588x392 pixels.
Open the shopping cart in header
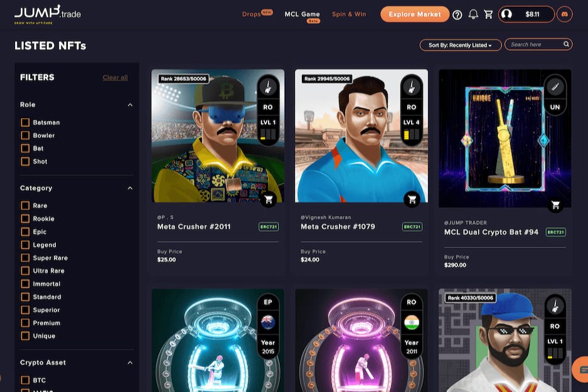(488, 14)
